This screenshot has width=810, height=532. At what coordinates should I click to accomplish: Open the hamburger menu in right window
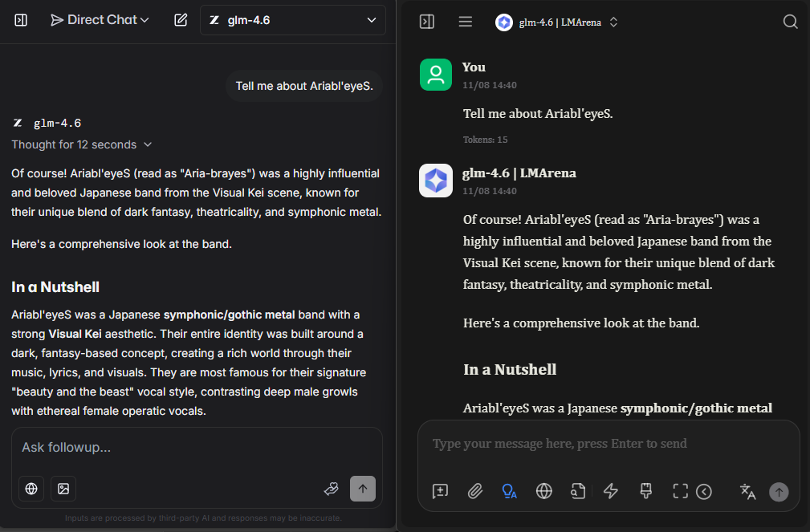pos(466,22)
